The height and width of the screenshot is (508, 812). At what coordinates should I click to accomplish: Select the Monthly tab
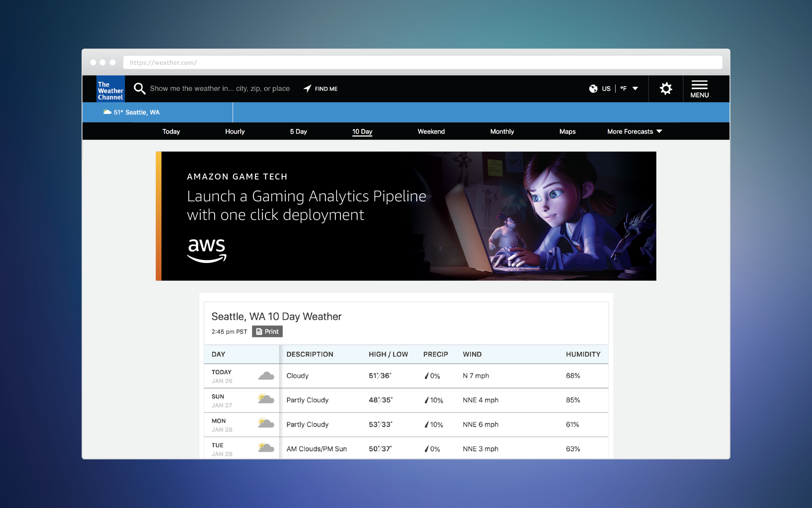502,131
